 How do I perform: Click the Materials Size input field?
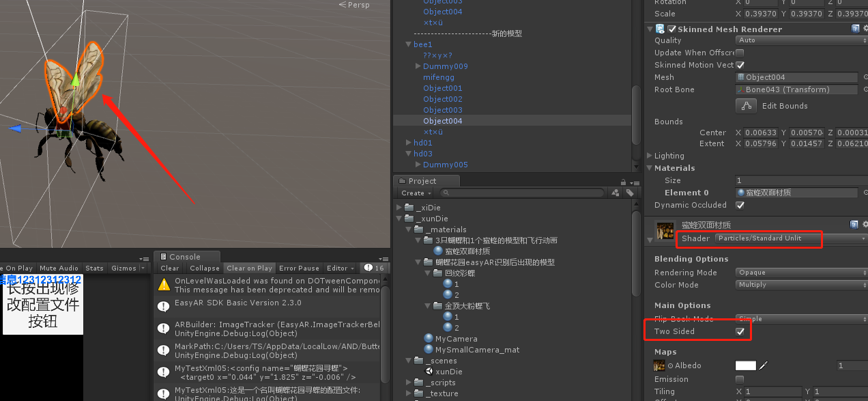tap(802, 180)
